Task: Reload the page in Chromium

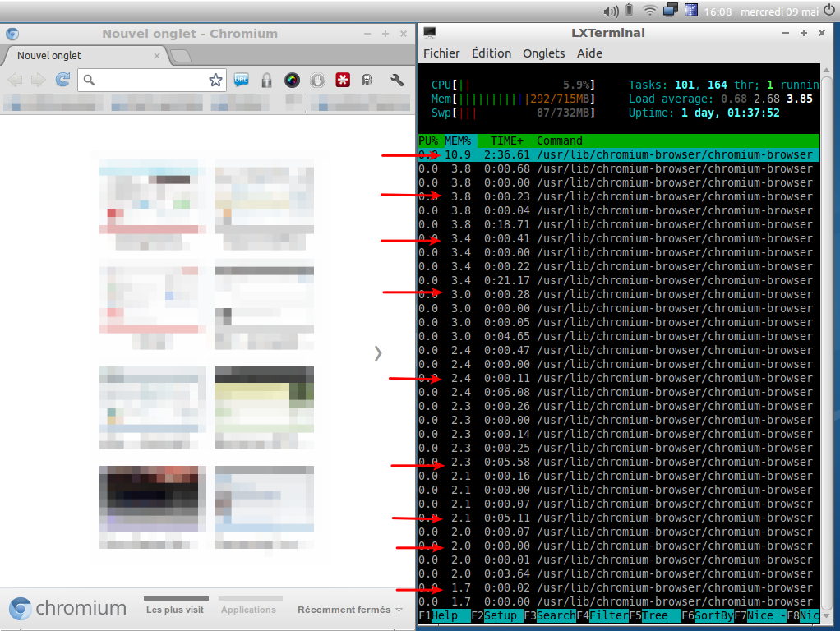Action: 62,80
